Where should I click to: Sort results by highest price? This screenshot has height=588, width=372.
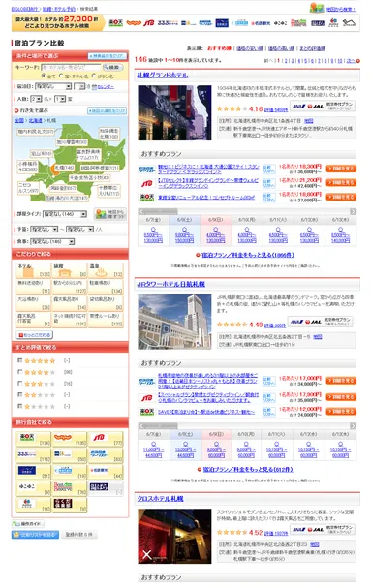click(281, 48)
